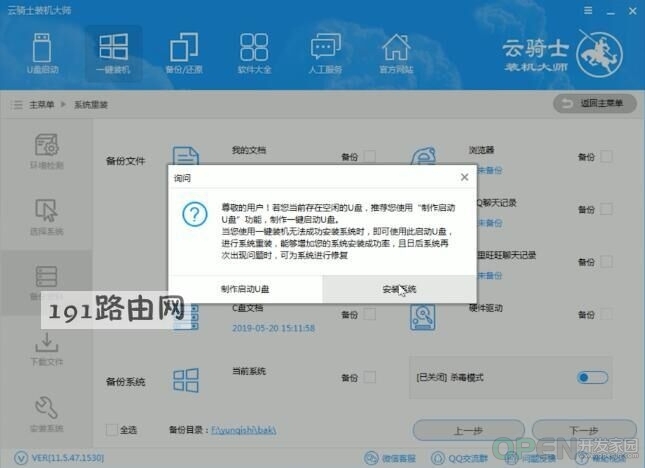
Task: Check 备份 box for 阿里旺旺聊天记录
Action: coord(606,262)
